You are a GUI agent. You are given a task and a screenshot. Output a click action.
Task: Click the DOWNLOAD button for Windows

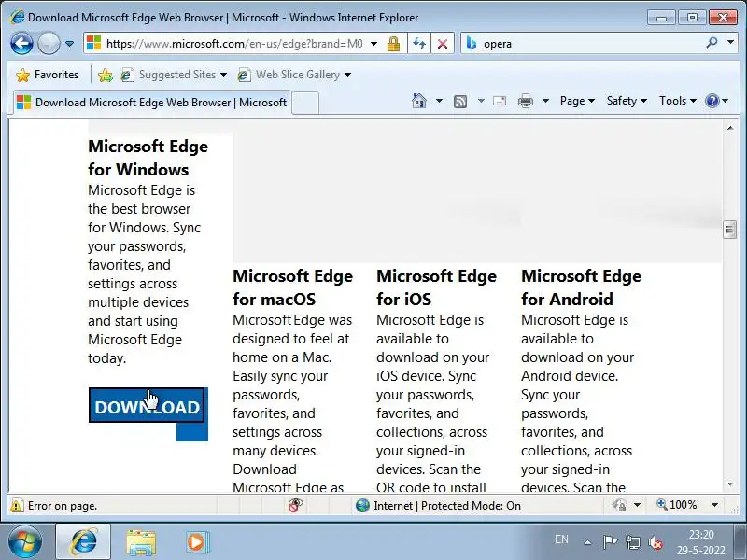tap(147, 405)
